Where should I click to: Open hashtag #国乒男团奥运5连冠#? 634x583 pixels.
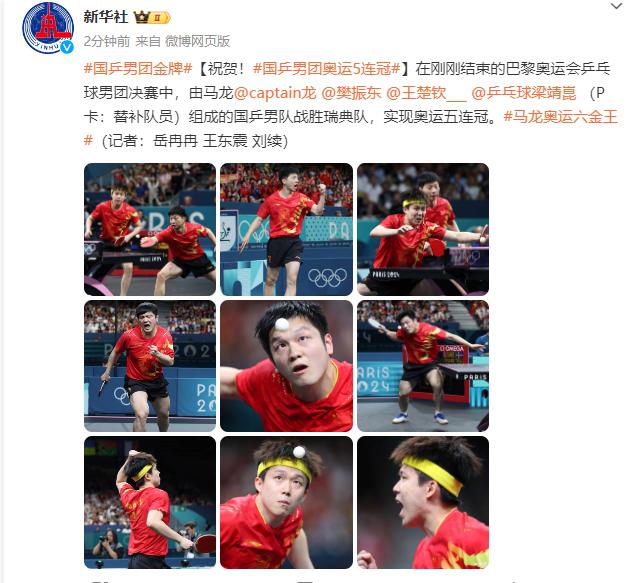click(x=327, y=69)
